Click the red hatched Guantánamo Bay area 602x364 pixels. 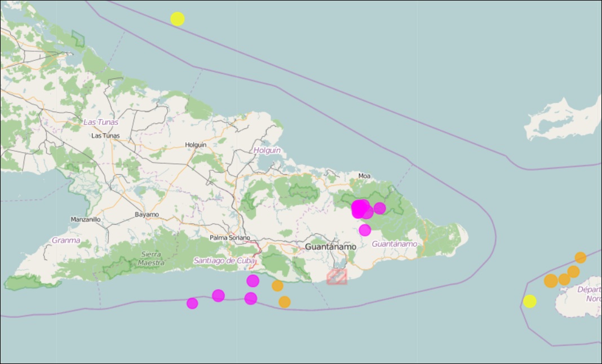coord(337,276)
